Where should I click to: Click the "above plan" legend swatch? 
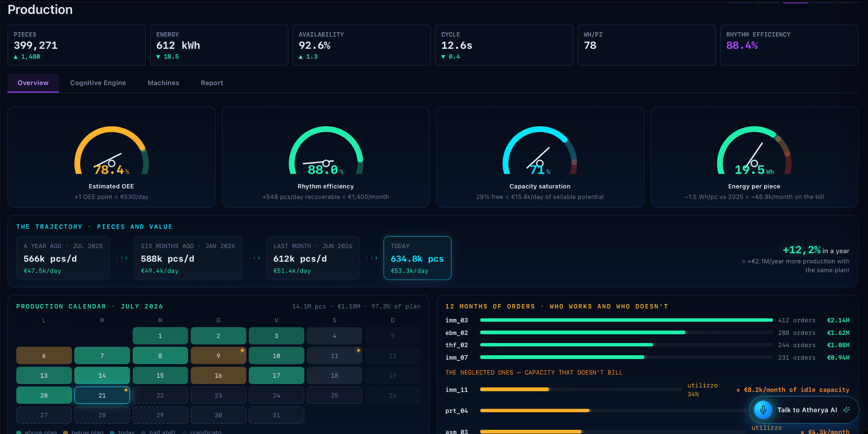tap(19, 432)
